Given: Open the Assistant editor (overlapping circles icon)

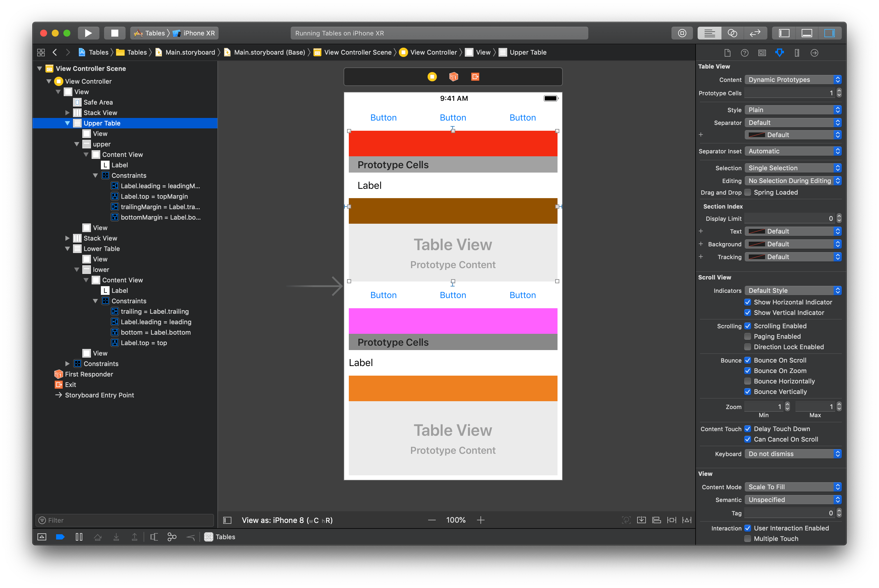Looking at the screenshot, I should point(732,33).
